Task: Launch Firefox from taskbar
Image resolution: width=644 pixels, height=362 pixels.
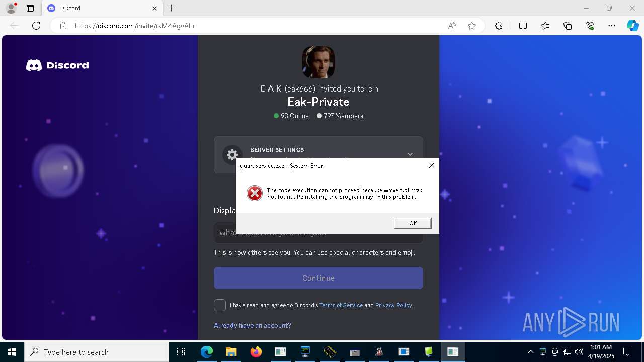Action: point(256,352)
